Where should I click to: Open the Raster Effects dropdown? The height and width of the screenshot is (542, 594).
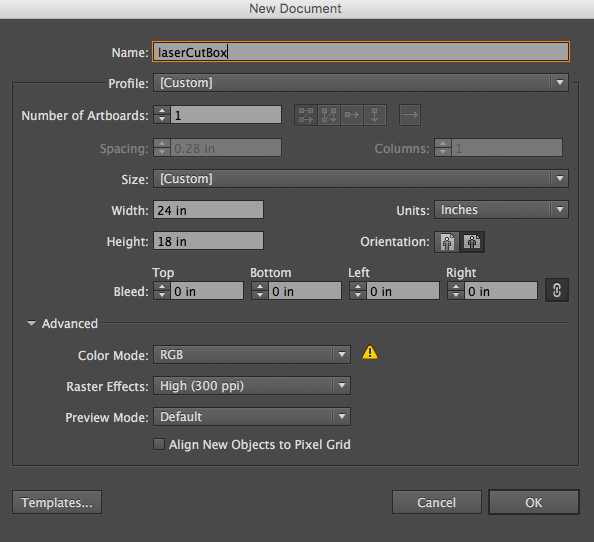pyautogui.click(x=252, y=386)
